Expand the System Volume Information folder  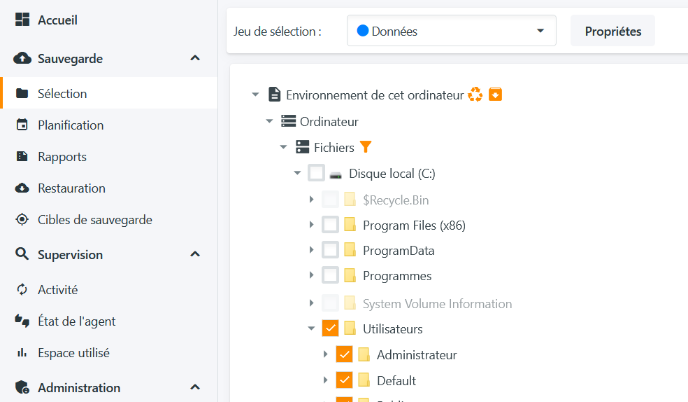tap(312, 303)
